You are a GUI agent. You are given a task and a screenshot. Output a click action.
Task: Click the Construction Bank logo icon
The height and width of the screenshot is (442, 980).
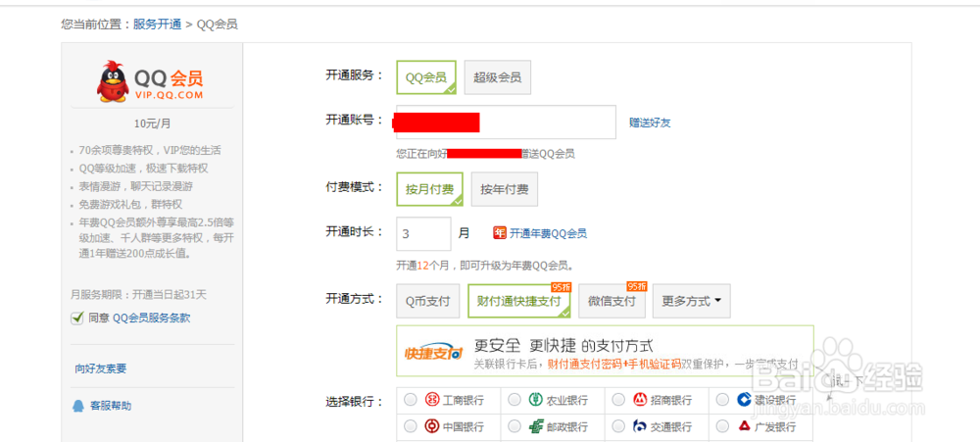pyautogui.click(x=744, y=400)
